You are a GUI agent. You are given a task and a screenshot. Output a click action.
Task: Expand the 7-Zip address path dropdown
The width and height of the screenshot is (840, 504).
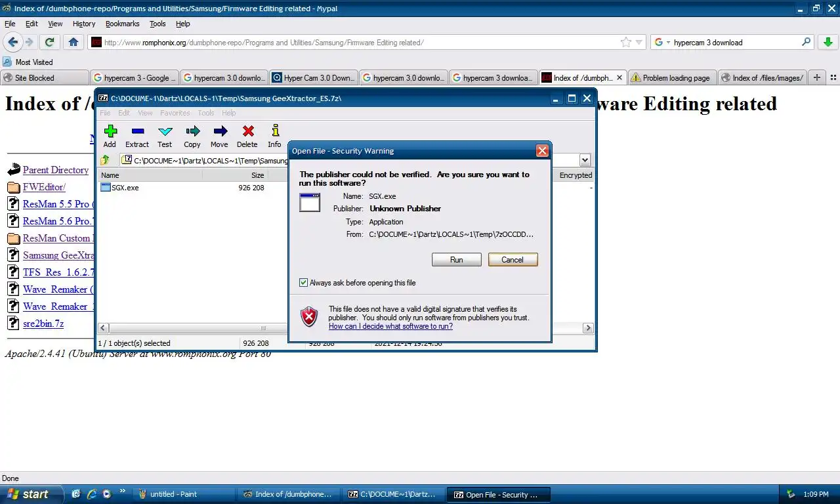pyautogui.click(x=585, y=160)
